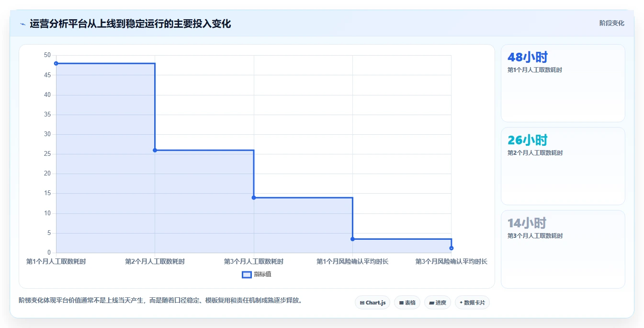This screenshot has width=644, height=328.
Task: Open the 26小时 data card
Action: click(x=563, y=166)
